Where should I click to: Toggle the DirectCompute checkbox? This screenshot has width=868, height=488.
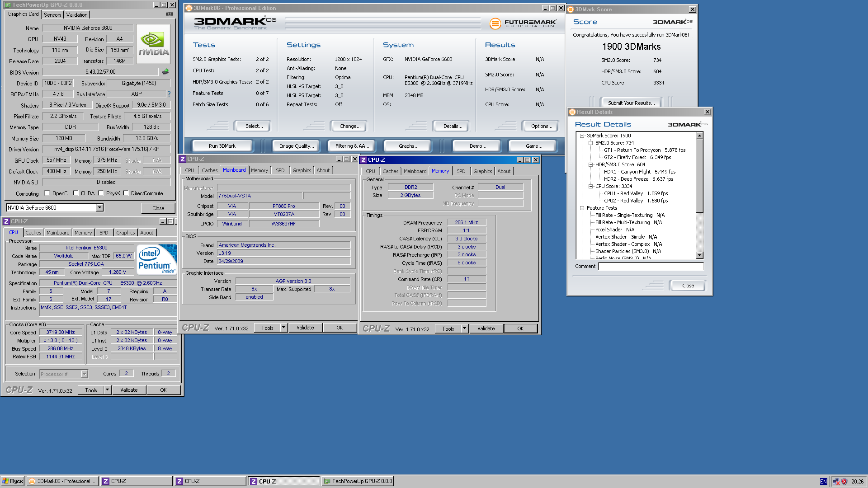[126, 193]
